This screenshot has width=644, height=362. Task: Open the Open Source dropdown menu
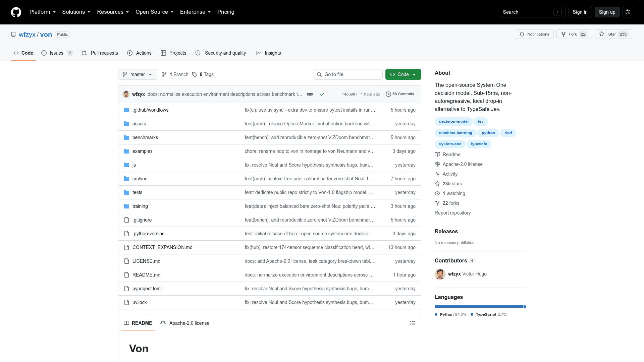point(154,12)
